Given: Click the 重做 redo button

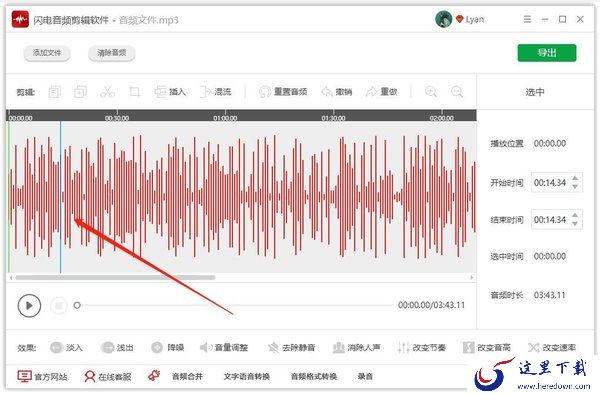Looking at the screenshot, I should pyautogui.click(x=382, y=92).
